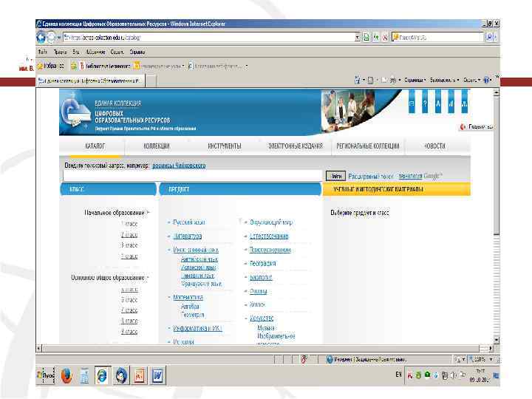This screenshot has height=399, width=532.
Task: Open Thunderbird from the taskbar
Action: coord(121,375)
